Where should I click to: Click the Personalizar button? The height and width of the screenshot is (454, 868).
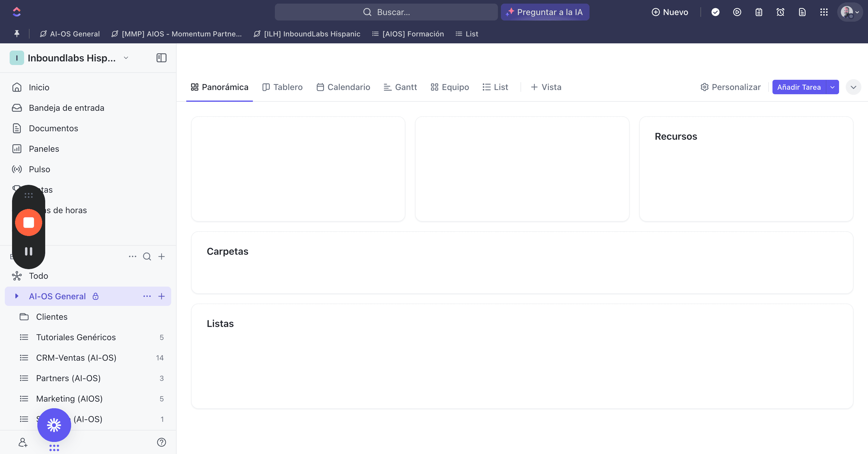pyautogui.click(x=730, y=87)
